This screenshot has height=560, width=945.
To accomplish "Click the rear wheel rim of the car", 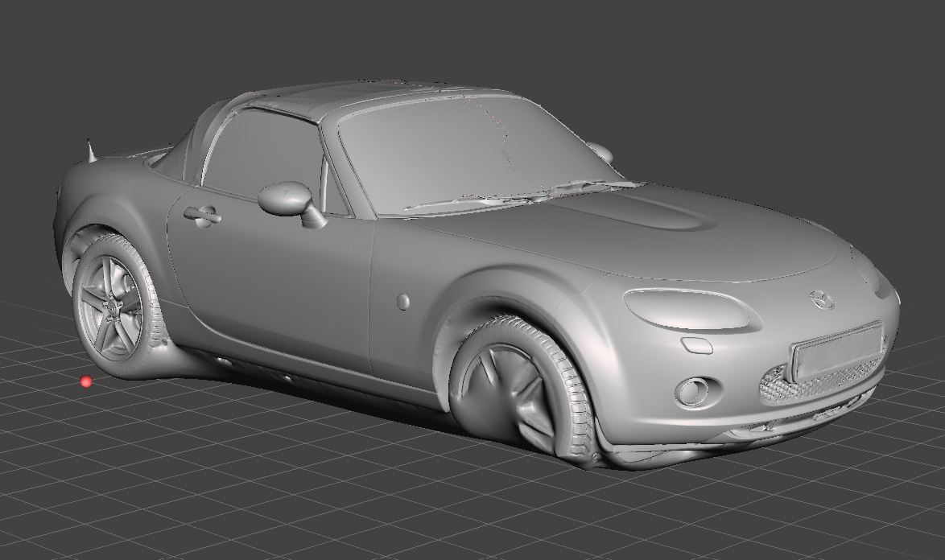I will click(x=110, y=306).
